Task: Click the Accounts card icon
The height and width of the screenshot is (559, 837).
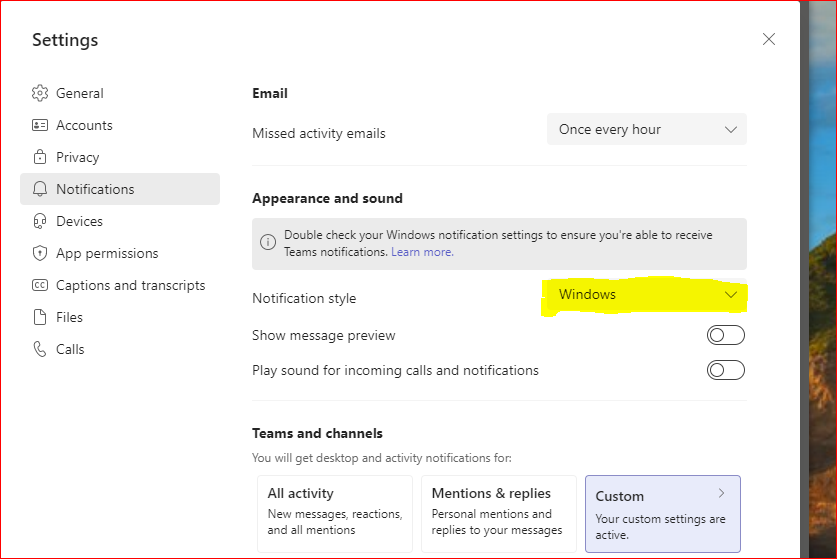Action: click(x=40, y=125)
